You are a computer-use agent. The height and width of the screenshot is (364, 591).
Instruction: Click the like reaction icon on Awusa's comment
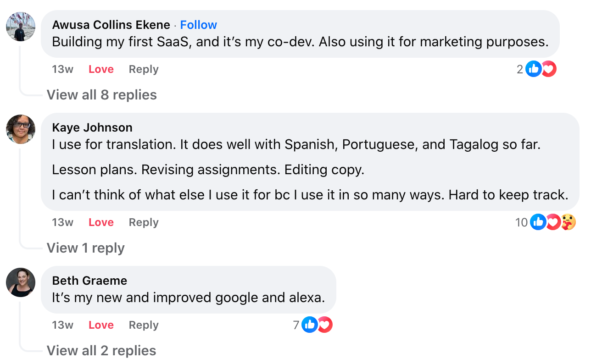pos(533,69)
